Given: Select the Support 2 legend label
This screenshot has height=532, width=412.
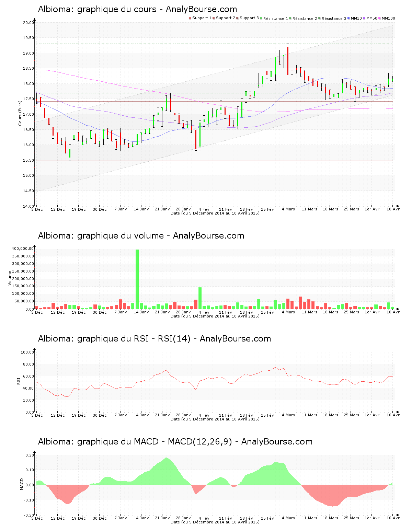Looking at the screenshot, I should [x=226, y=18].
